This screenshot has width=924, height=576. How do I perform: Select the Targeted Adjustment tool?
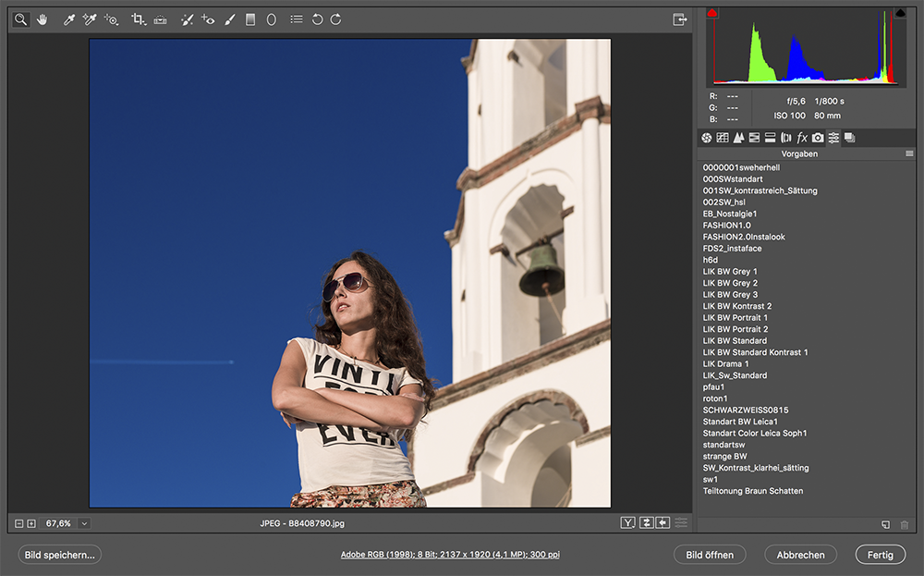[x=111, y=19]
